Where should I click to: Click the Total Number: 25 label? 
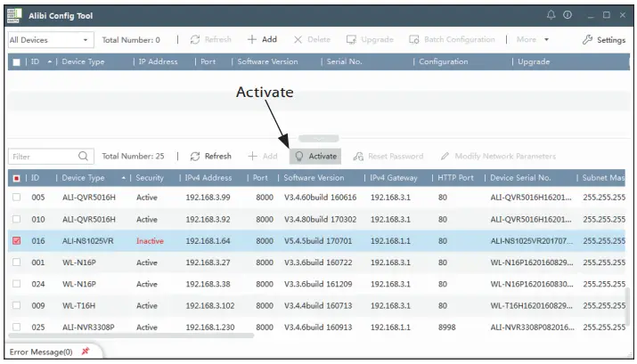(133, 157)
